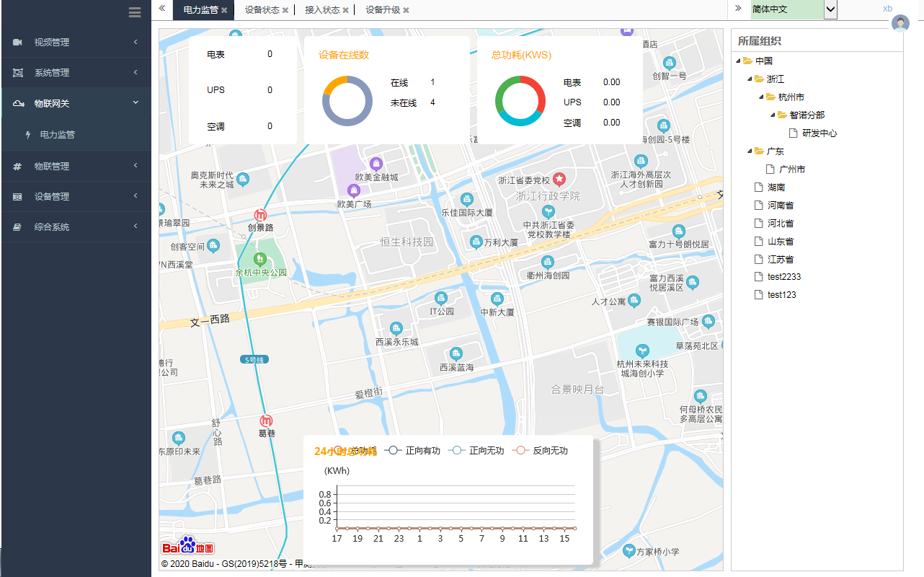
Task: Click the user avatar icon
Action: coord(900,24)
